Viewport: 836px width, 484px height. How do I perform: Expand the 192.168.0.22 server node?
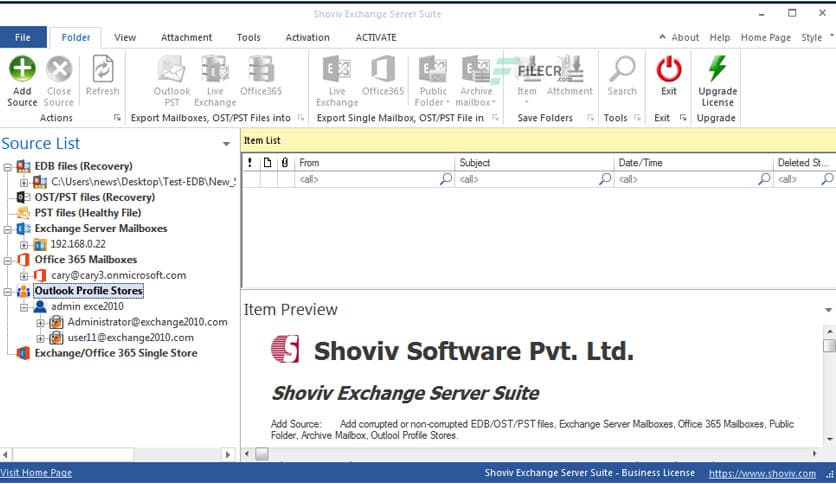pos(24,245)
